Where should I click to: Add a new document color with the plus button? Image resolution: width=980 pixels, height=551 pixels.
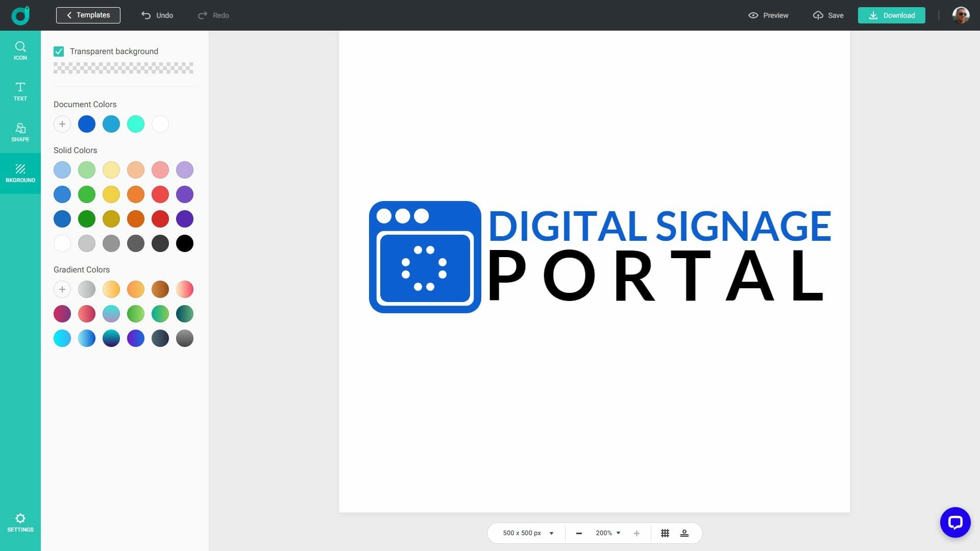62,123
